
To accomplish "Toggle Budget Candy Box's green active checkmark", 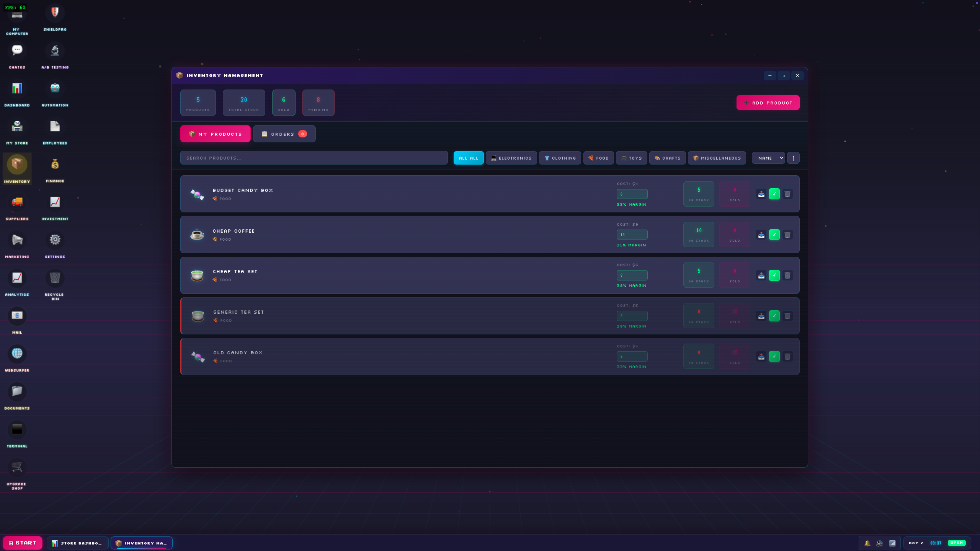I will click(774, 194).
